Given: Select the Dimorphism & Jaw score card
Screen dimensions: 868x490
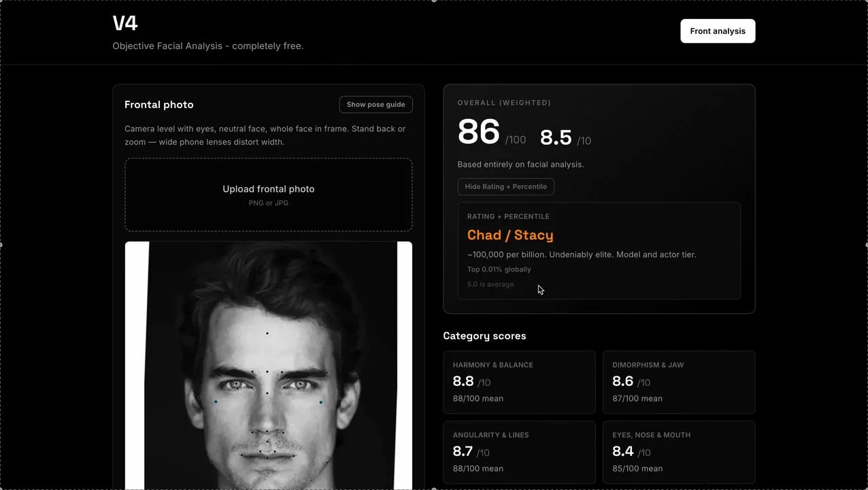Looking at the screenshot, I should [678, 382].
